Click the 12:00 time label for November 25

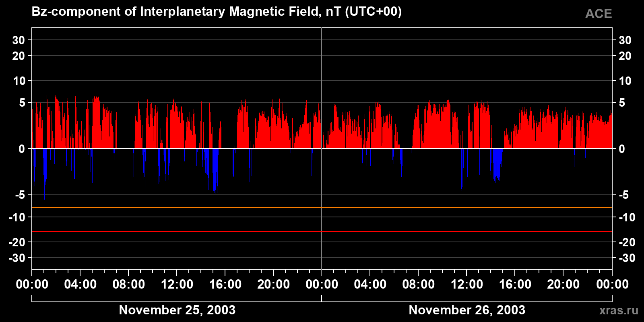pyautogui.click(x=177, y=285)
